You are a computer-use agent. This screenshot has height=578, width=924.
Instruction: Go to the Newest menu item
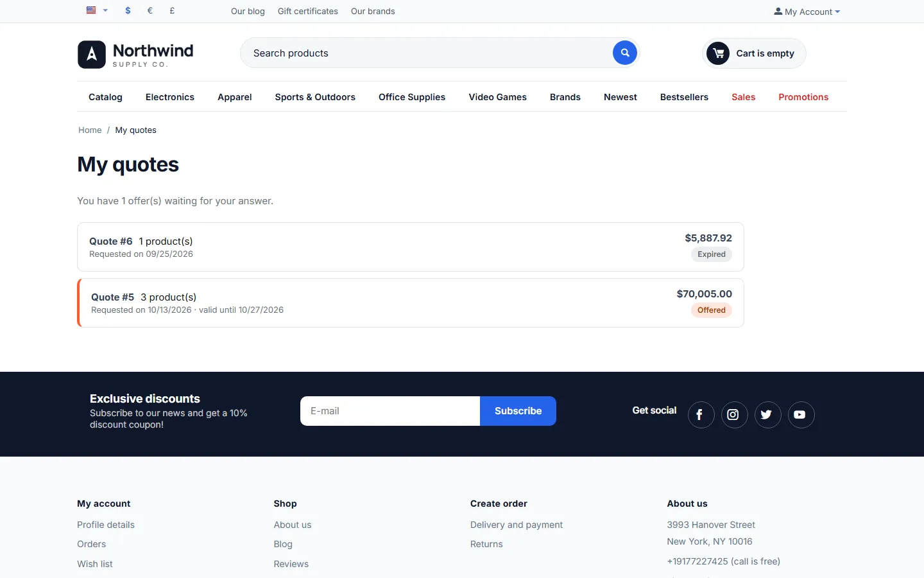pos(620,97)
